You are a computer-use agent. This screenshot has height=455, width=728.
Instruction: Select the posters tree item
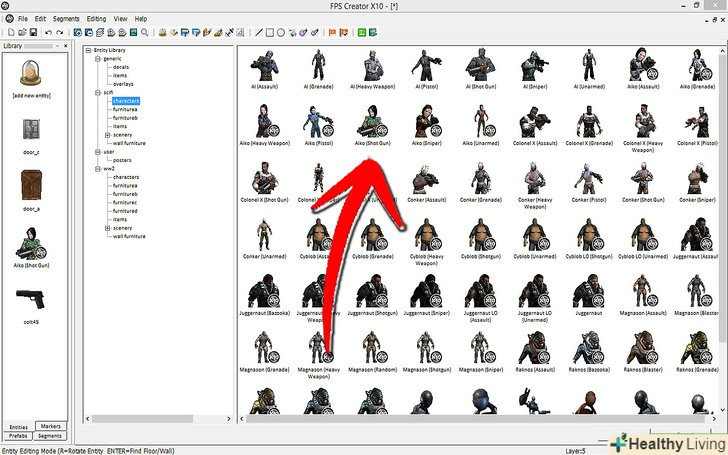click(x=122, y=160)
